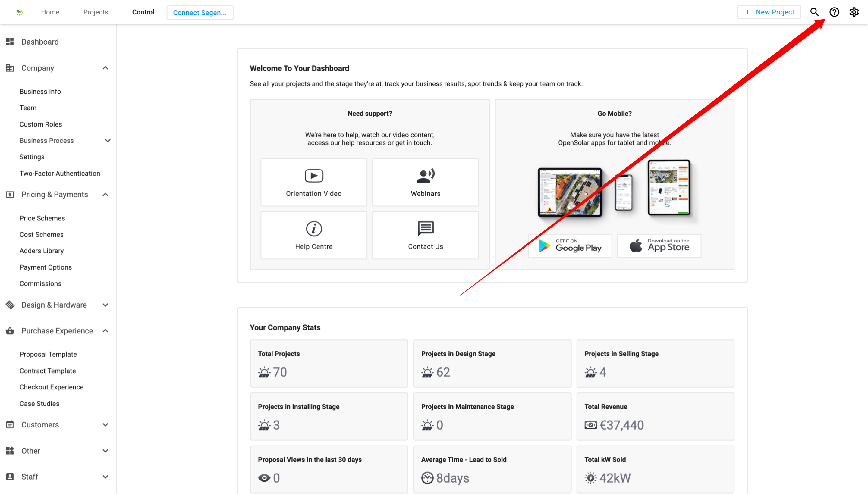
Task: Open Case Studies
Action: coord(39,404)
